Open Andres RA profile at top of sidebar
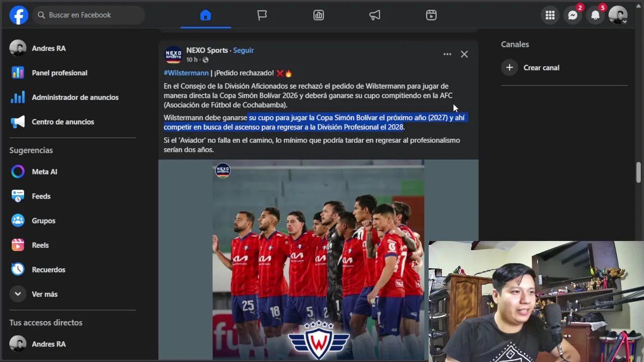The height and width of the screenshot is (362, 644). [x=49, y=48]
